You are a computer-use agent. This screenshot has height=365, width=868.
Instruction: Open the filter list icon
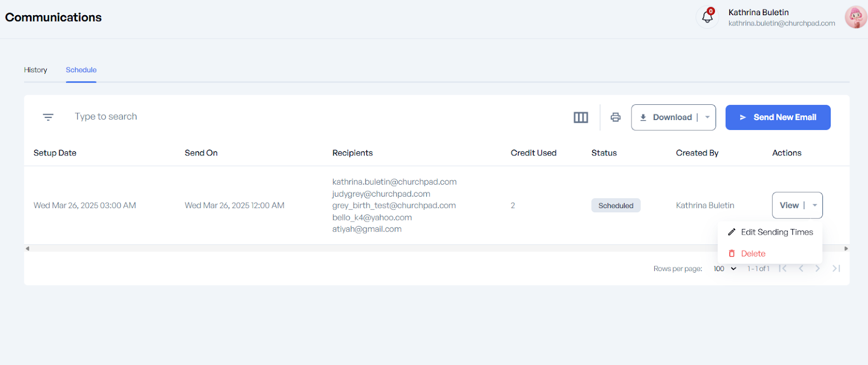point(48,117)
